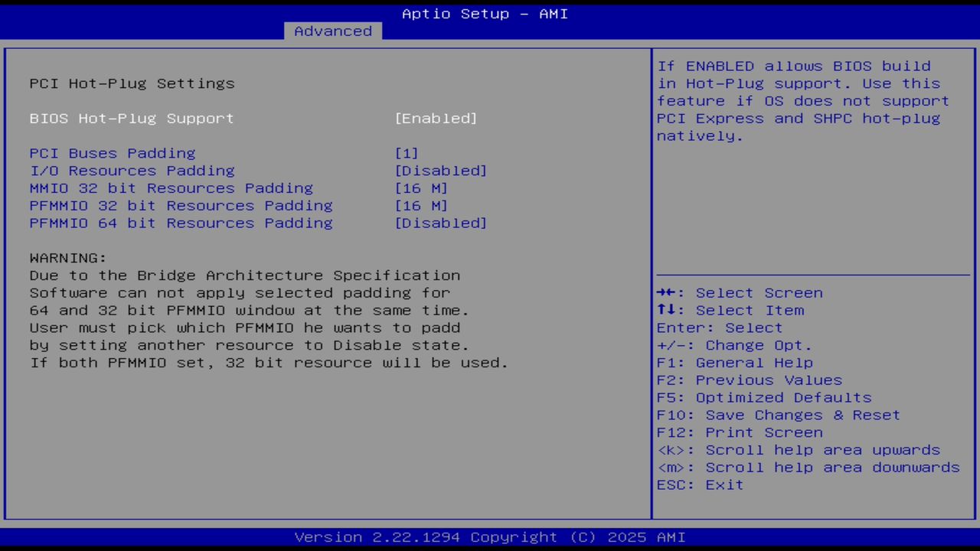Select the BIOS Hot-Plug Support setting
The image size is (980, 551).
pyautogui.click(x=131, y=119)
